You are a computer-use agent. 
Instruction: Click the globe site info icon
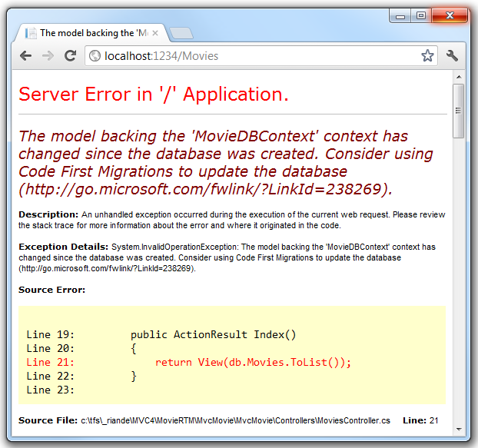point(95,56)
